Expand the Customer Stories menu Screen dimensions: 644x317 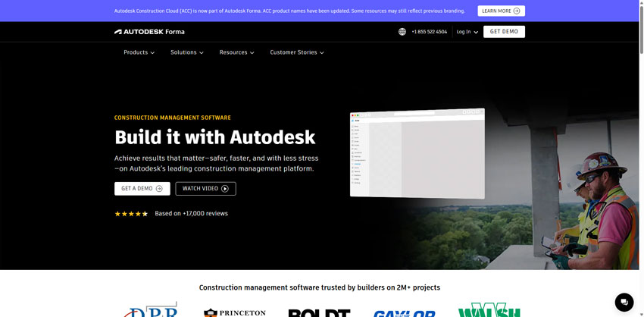[297, 52]
